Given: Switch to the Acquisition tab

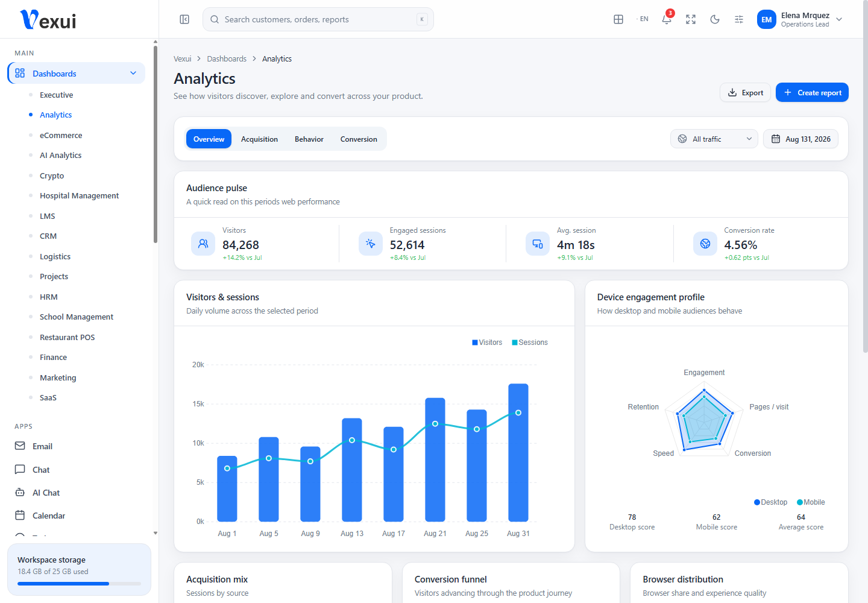Looking at the screenshot, I should (x=260, y=139).
